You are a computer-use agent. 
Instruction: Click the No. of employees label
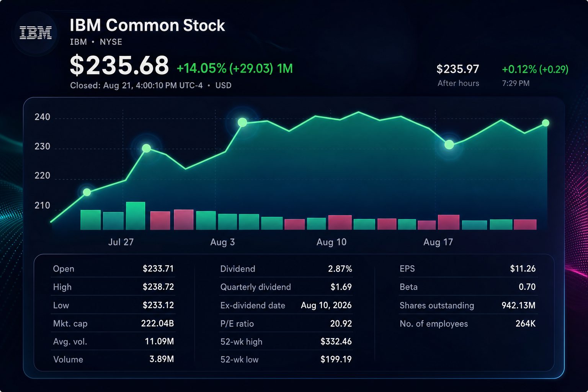pyautogui.click(x=434, y=323)
